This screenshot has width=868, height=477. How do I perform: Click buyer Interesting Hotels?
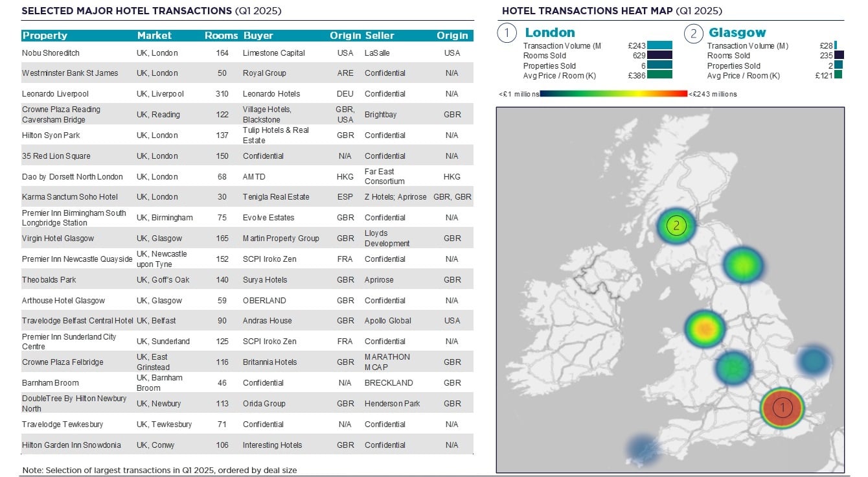(273, 445)
